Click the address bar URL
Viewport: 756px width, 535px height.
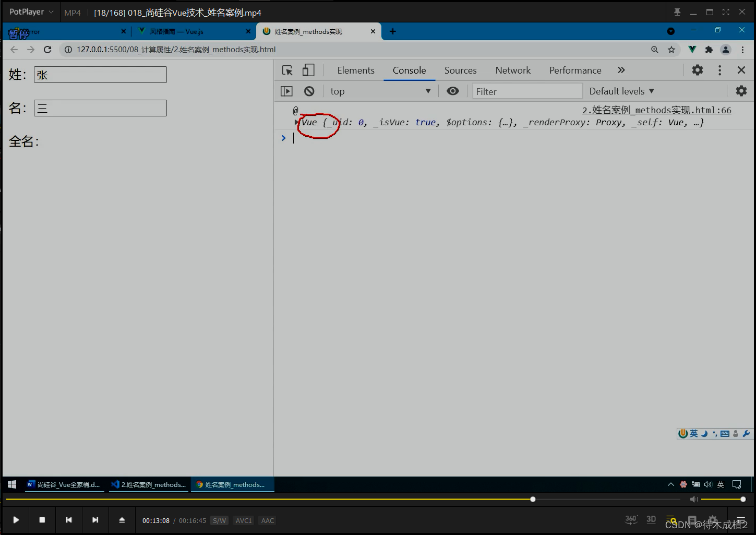point(176,50)
